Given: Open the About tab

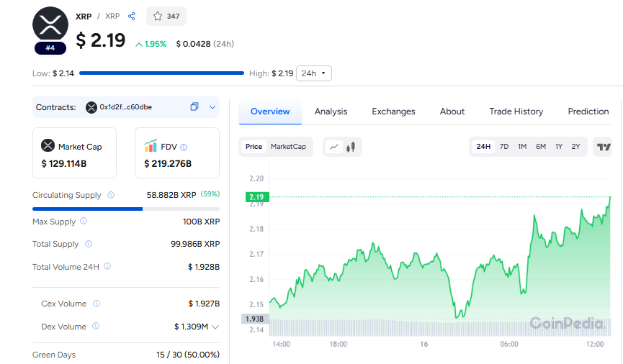Looking at the screenshot, I should [x=452, y=112].
